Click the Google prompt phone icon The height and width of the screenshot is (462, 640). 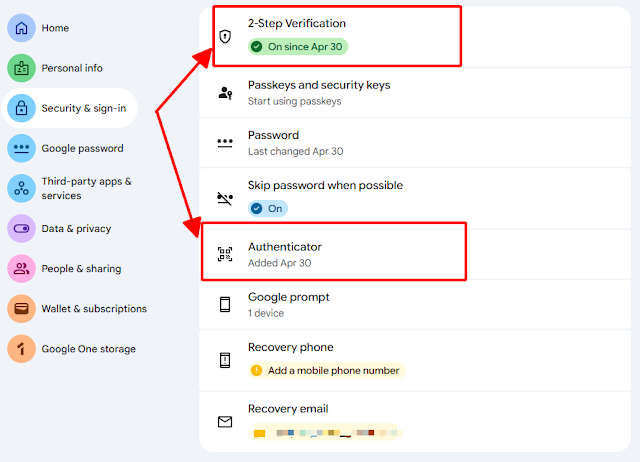(225, 304)
